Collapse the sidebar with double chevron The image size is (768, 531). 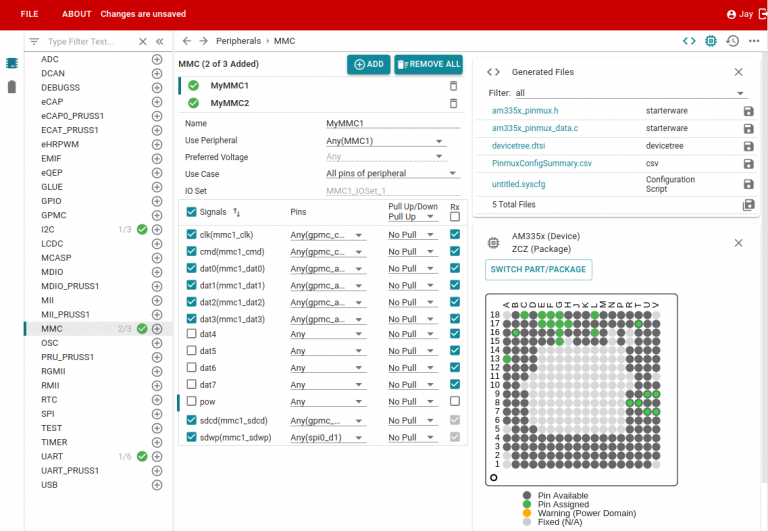click(x=159, y=41)
